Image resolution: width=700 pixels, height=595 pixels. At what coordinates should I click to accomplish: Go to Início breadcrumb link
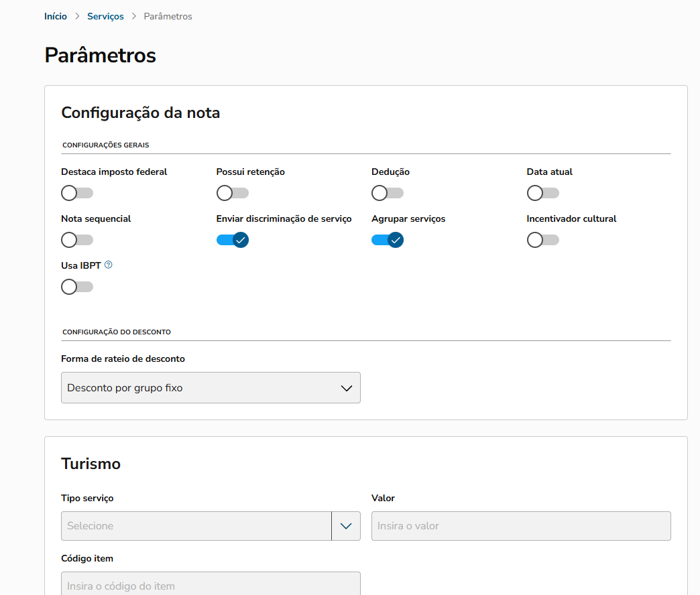coord(56,17)
